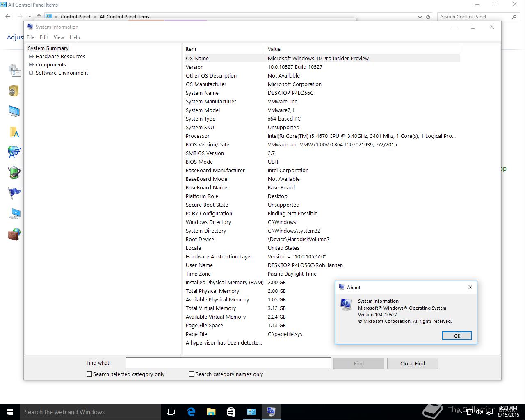Image resolution: width=525 pixels, height=420 pixels.
Task: Enable Search category names only
Action: click(192, 374)
